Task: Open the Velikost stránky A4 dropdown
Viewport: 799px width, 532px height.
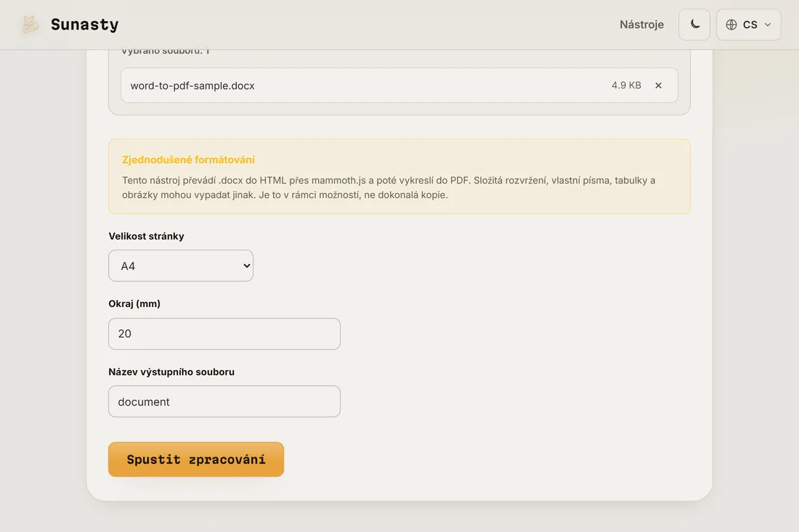Action: 181,266
